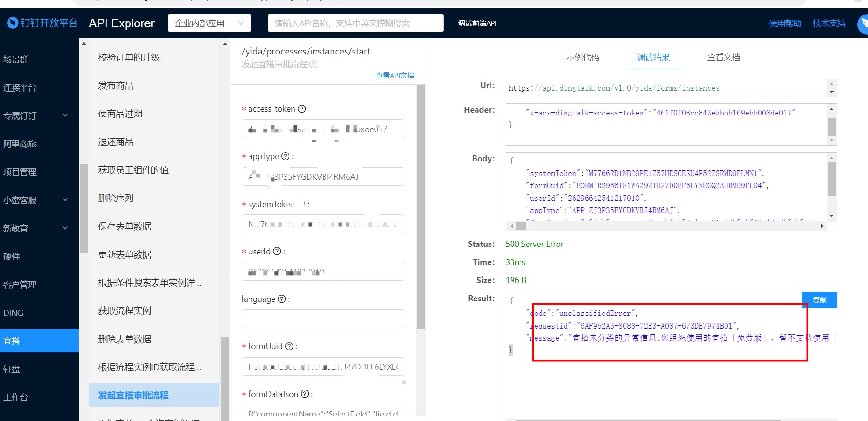Viewport: 868px width, 421px height.
Task: Click the DingTalk open platform logo
Action: 42,23
